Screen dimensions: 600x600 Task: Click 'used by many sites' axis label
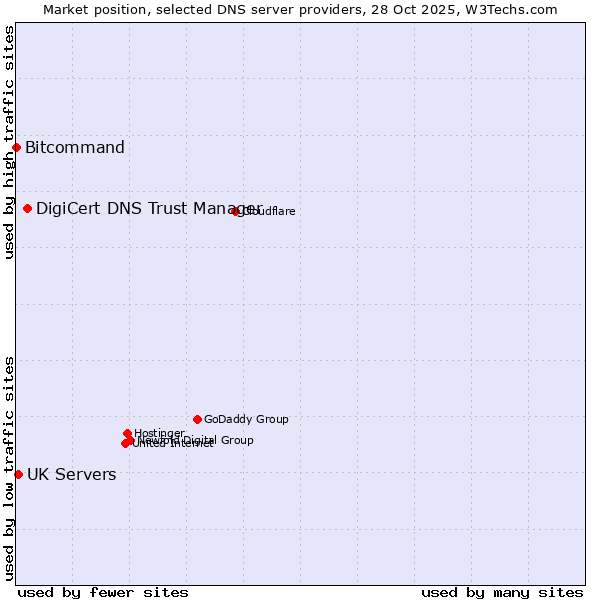(502, 592)
